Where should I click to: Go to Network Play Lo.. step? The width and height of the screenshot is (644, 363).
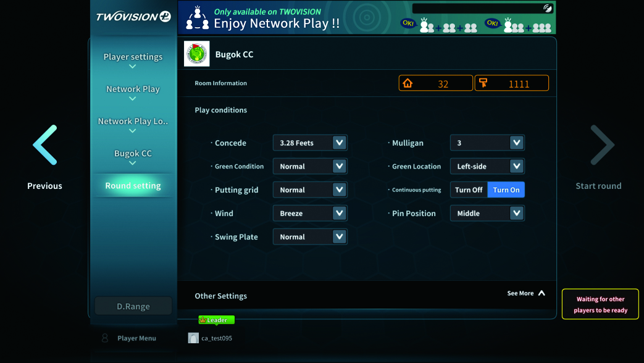(133, 121)
